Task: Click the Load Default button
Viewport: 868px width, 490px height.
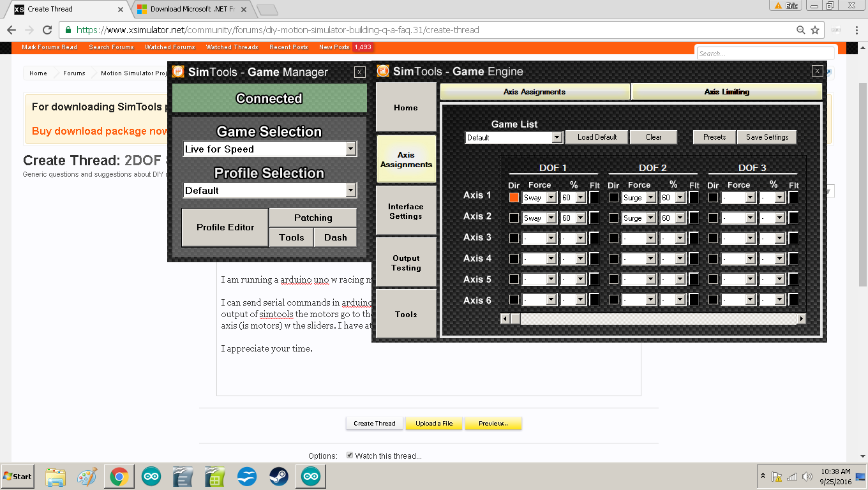Action: [597, 137]
